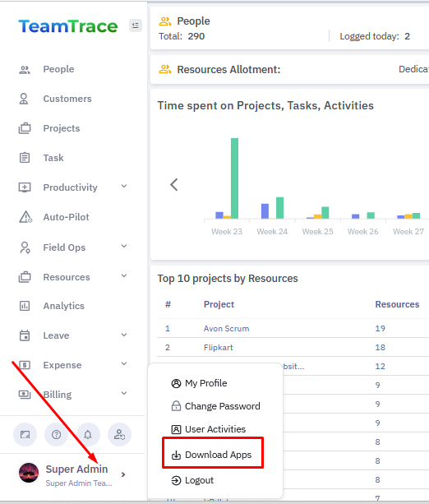Open Auto-Pilot from the sidebar
This screenshot has width=429, height=504.
(67, 217)
